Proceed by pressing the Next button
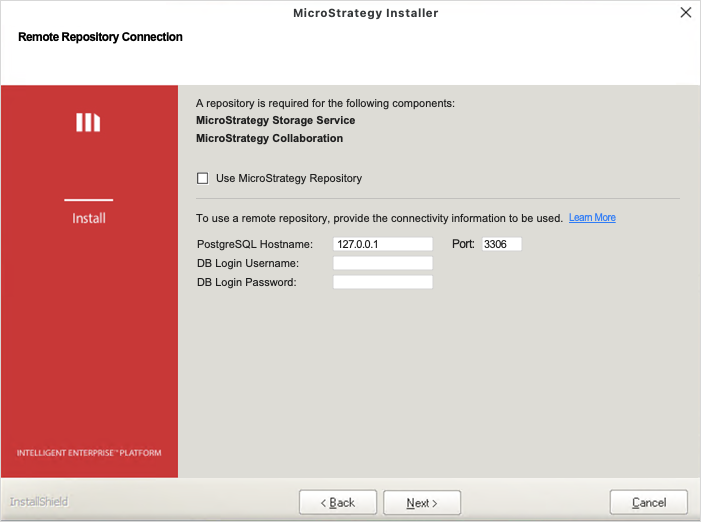This screenshot has height=522, width=701. coord(422,502)
